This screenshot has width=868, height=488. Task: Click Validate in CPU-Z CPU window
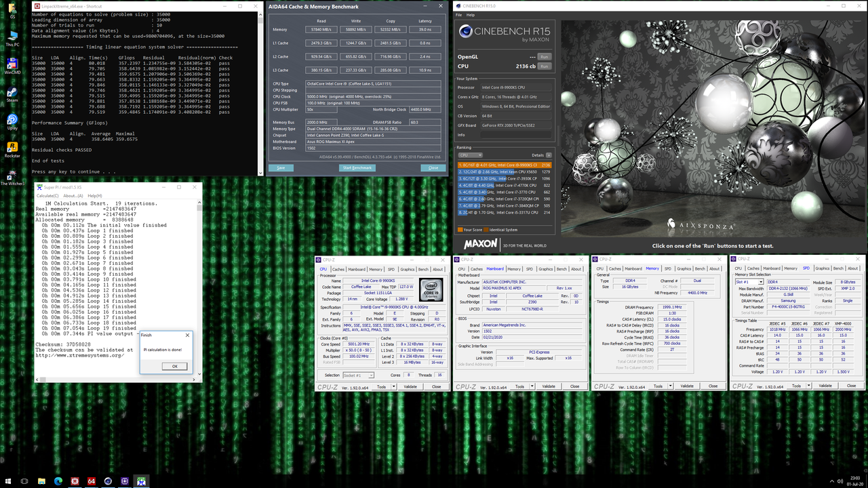pos(410,386)
